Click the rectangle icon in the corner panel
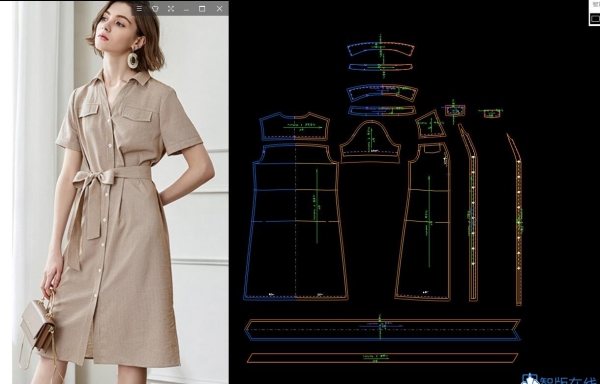 (595, 18)
